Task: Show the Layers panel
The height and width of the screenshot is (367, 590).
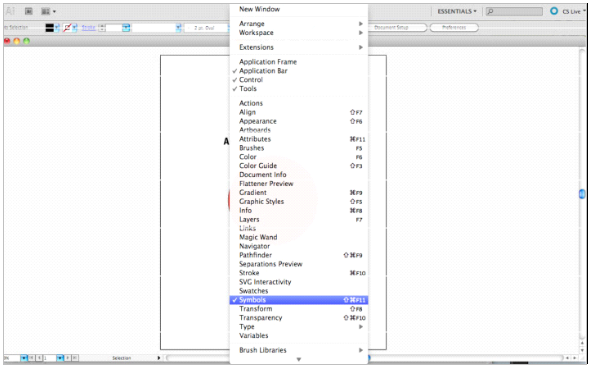Action: (x=299, y=219)
